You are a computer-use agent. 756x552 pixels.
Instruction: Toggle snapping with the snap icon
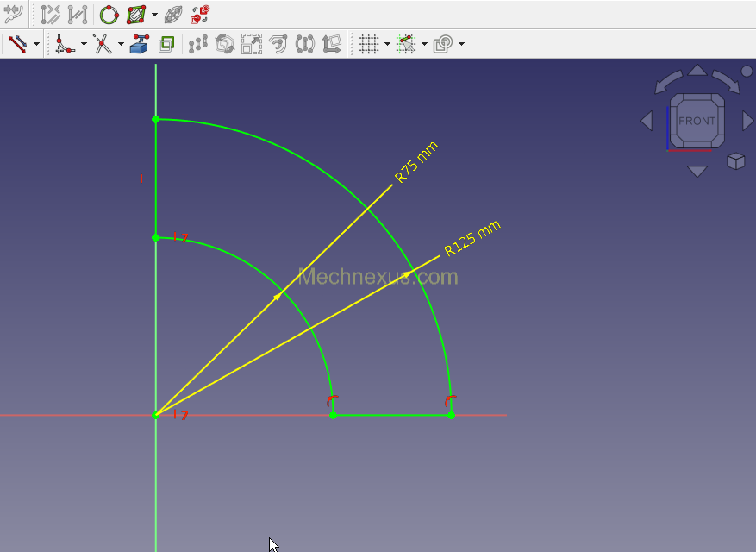tap(406, 44)
